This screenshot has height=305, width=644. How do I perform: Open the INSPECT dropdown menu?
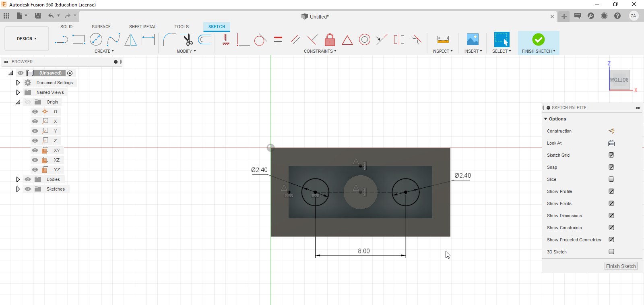[443, 51]
